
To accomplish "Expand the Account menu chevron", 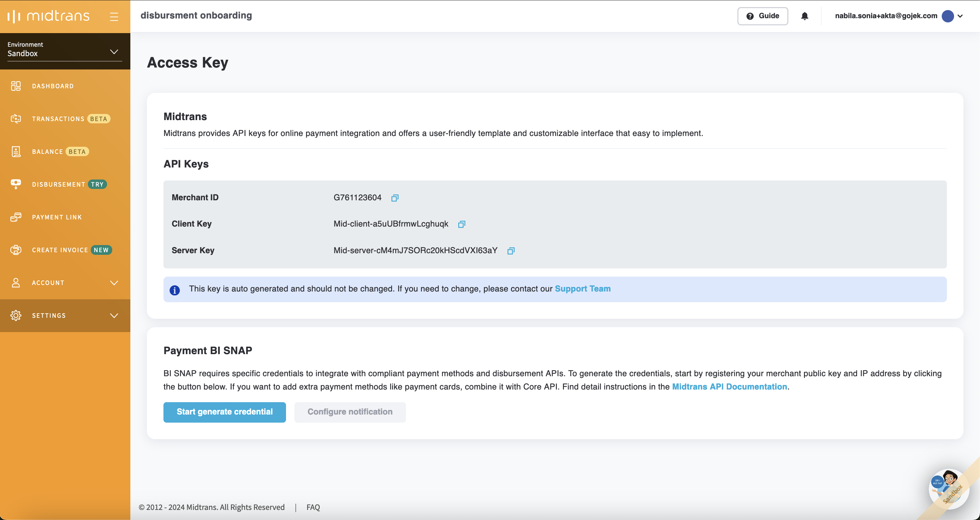I will coord(114,283).
